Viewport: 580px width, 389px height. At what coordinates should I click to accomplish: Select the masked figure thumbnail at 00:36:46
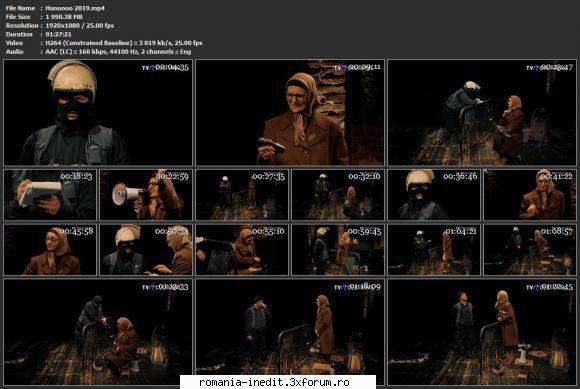pyautogui.click(x=434, y=195)
